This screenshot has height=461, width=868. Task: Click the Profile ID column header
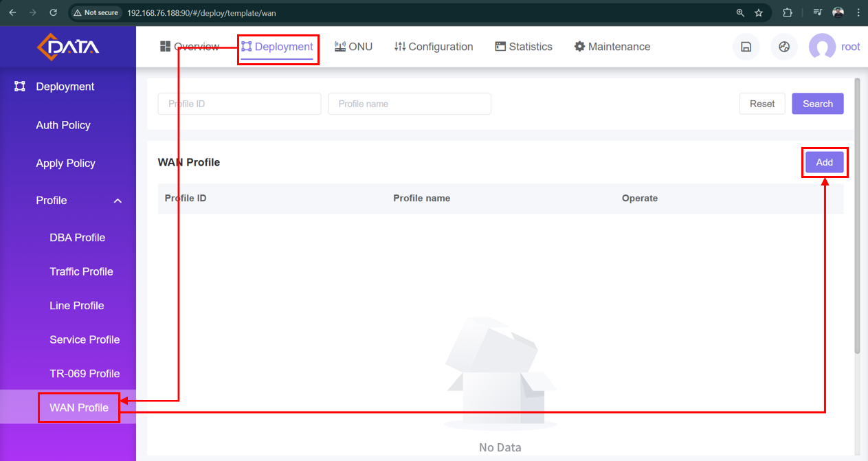tap(186, 198)
